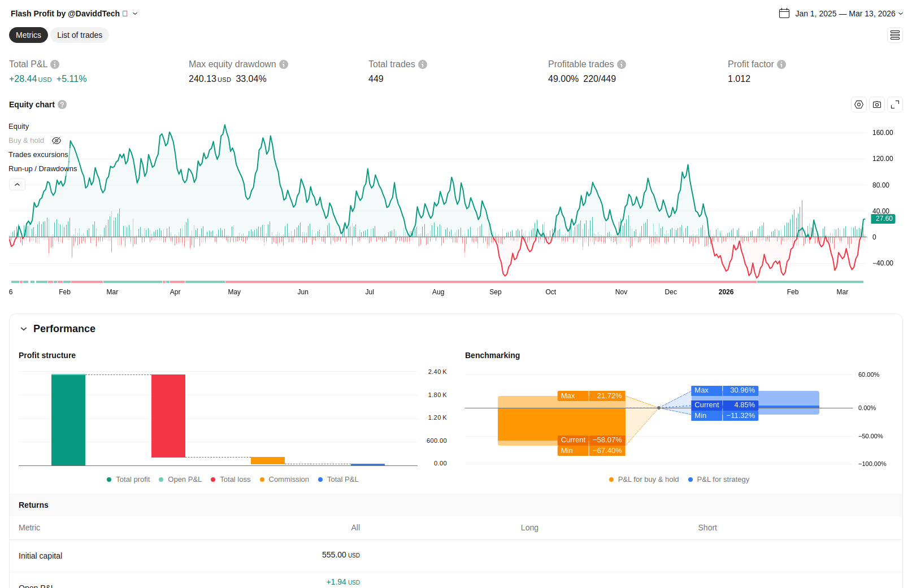
Task: Open equity chart settings hexagon icon
Action: tap(859, 104)
